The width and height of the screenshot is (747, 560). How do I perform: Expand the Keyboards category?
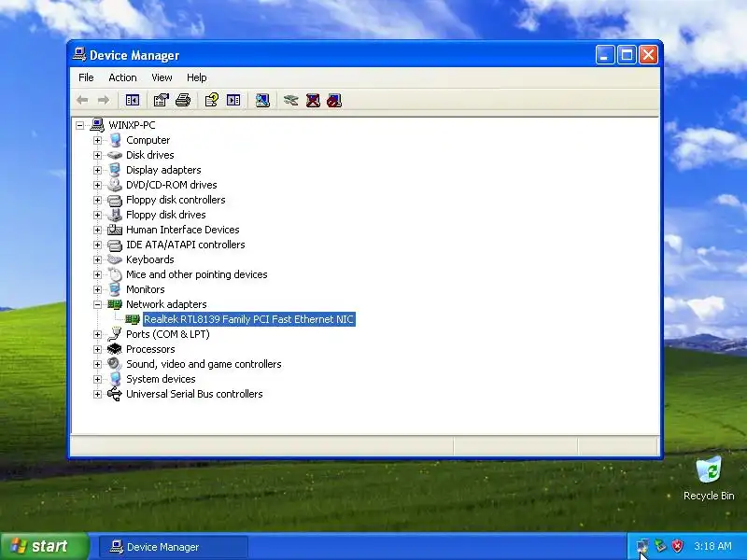97,259
